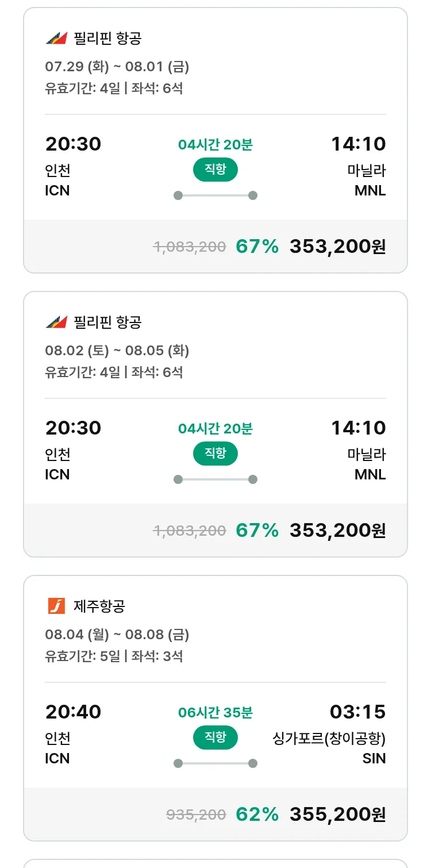Click 직항 badge on the 07.29 Manila flight
Screen dimensions: 431x868
coord(215,170)
